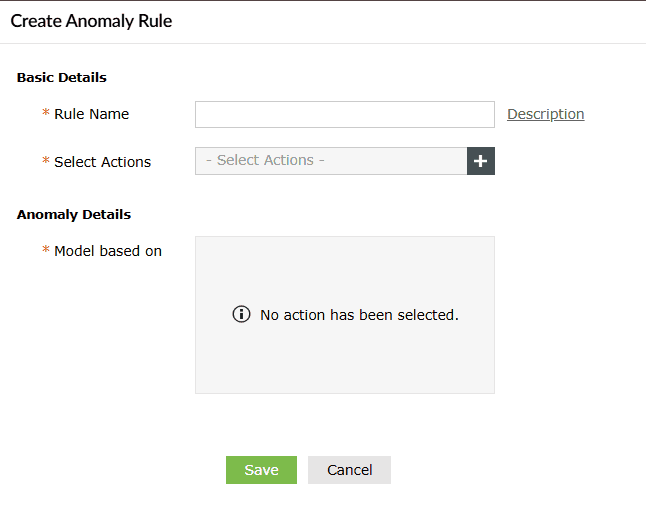The width and height of the screenshot is (646, 515).
Task: Click the "No action has been selected." message
Action: [x=358, y=315]
